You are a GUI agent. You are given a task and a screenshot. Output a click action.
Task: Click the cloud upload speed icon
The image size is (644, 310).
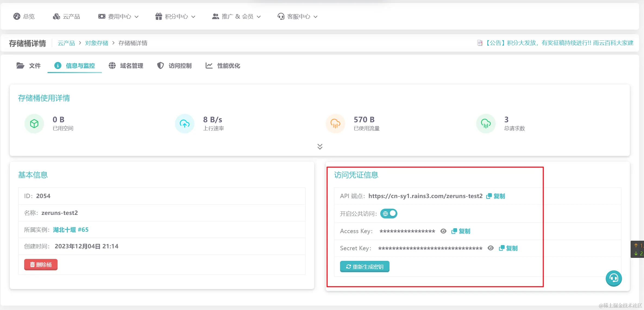pos(185,124)
